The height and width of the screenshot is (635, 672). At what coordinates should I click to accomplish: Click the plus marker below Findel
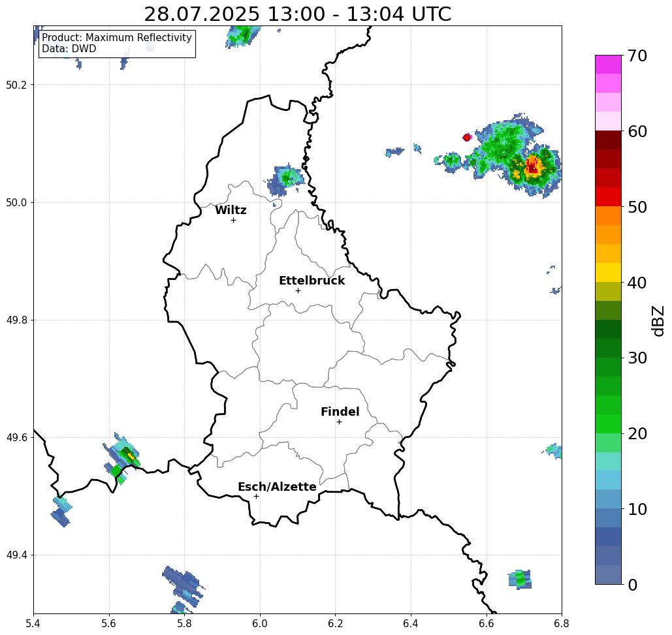point(339,422)
